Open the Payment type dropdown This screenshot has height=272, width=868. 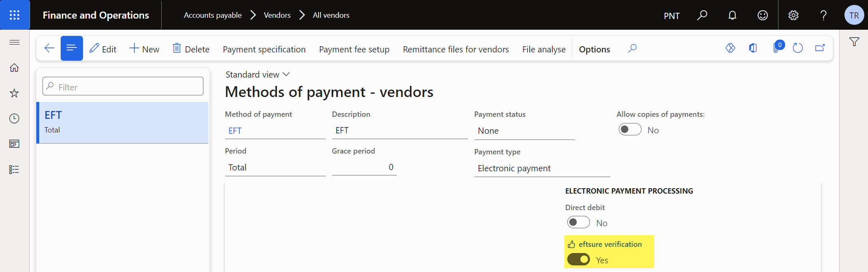click(x=542, y=168)
